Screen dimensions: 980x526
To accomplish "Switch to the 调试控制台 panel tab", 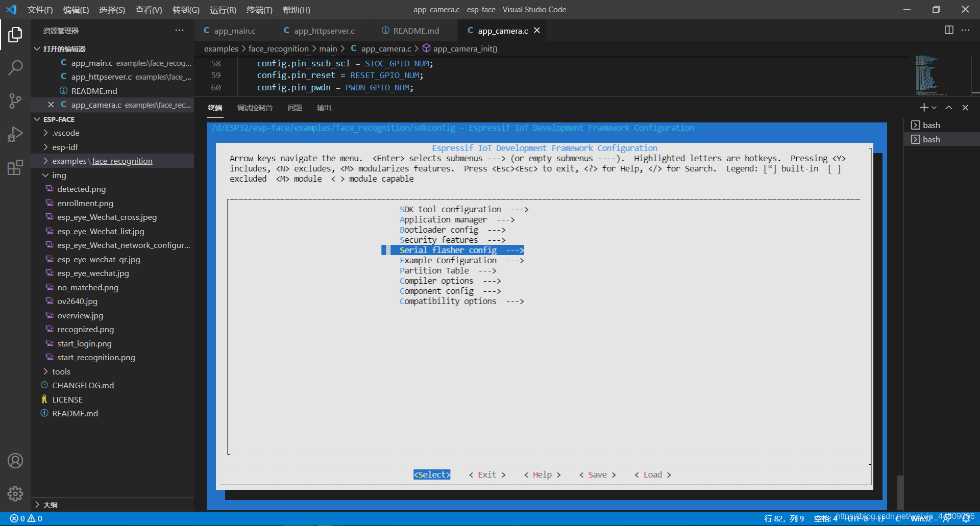I will pyautogui.click(x=255, y=108).
